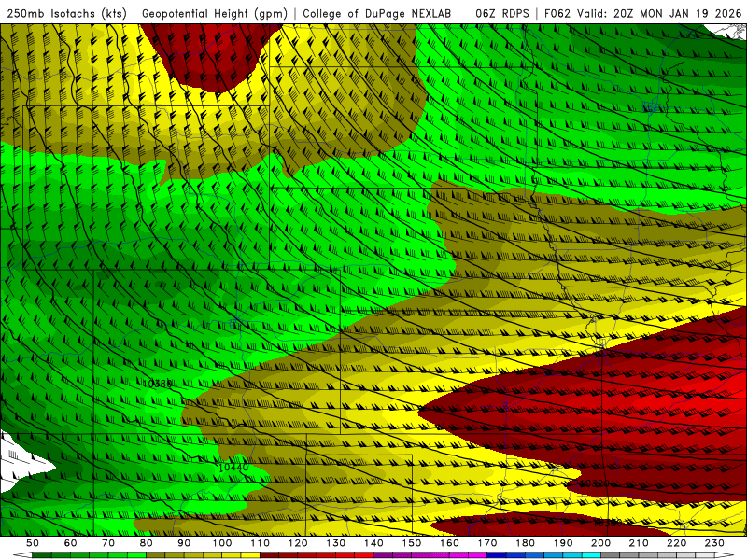Click the 'Valid: 20Z MON JAN 19 2026' text
This screenshot has height=560, width=747.
659,13
